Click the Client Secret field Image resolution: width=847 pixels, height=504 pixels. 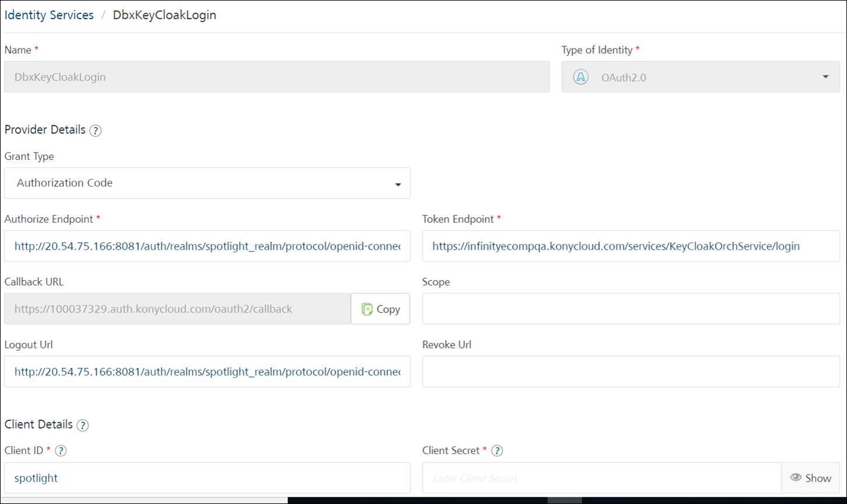pos(602,478)
